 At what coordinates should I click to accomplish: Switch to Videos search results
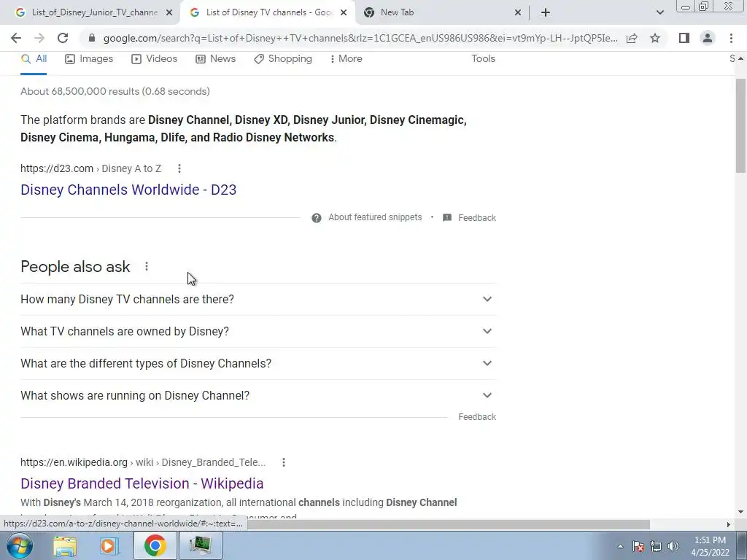click(155, 58)
